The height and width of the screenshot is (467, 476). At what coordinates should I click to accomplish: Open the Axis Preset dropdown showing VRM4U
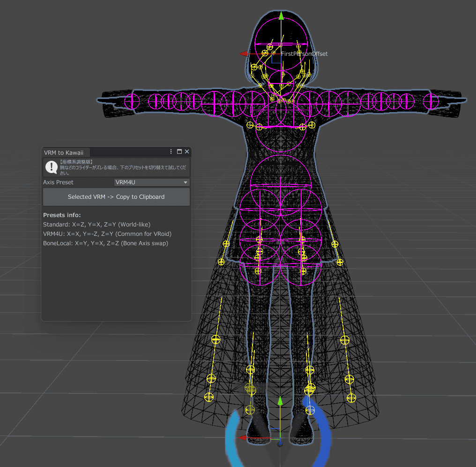[151, 182]
